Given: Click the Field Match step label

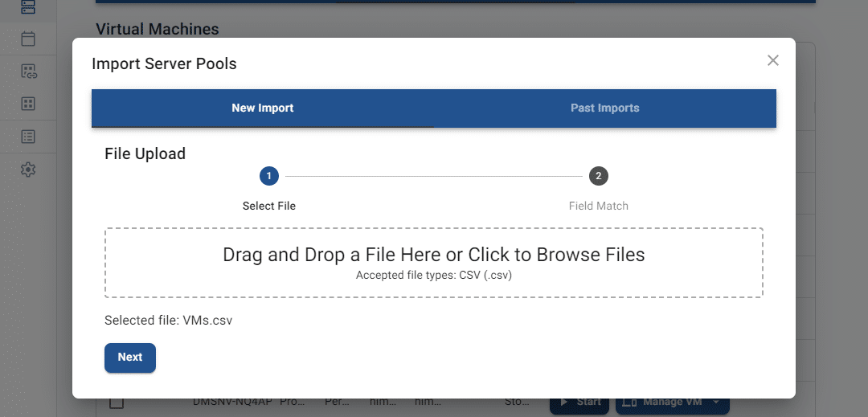Looking at the screenshot, I should (x=598, y=206).
